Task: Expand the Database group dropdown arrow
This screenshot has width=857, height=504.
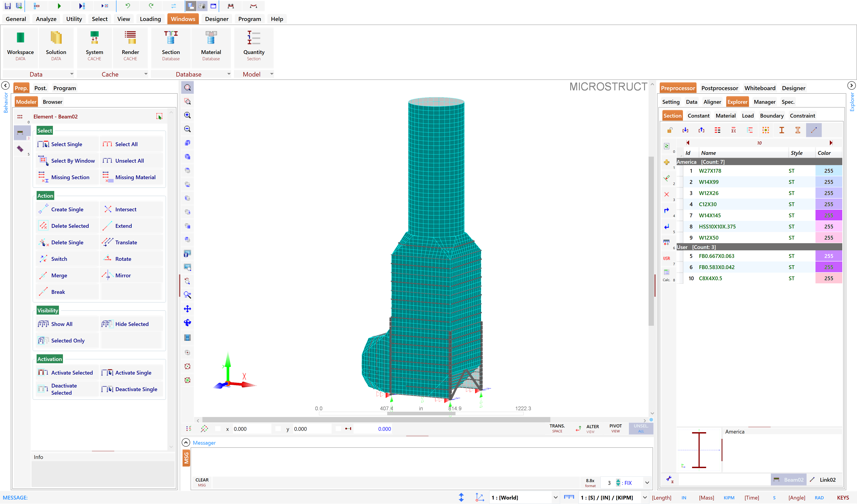Action: coord(229,74)
